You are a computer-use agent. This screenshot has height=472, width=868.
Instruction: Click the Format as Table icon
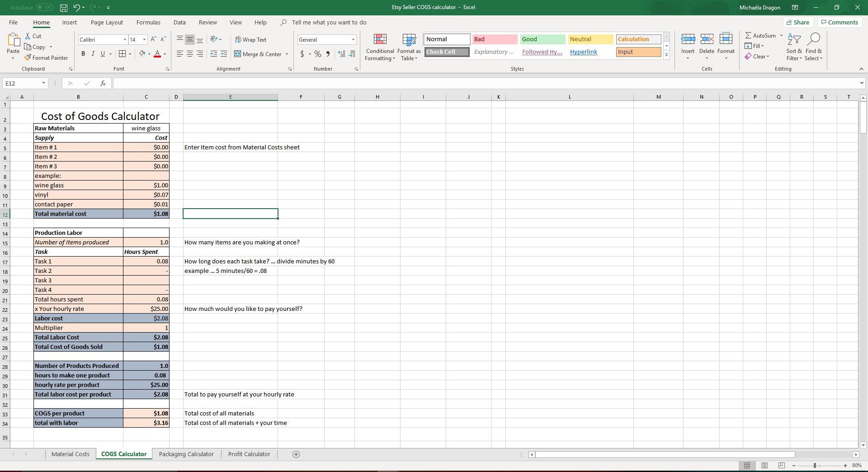click(408, 39)
